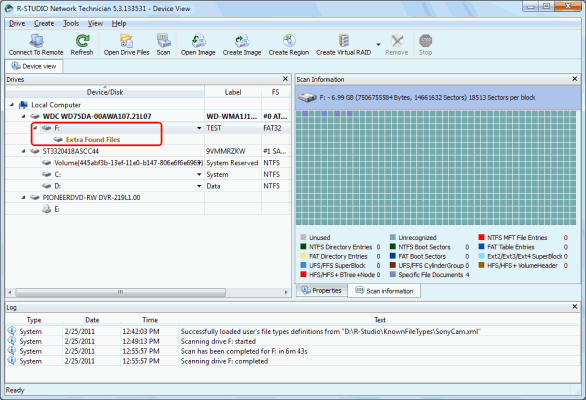Click the Time column header in Log
This screenshot has height=400, width=586.
click(x=150, y=320)
